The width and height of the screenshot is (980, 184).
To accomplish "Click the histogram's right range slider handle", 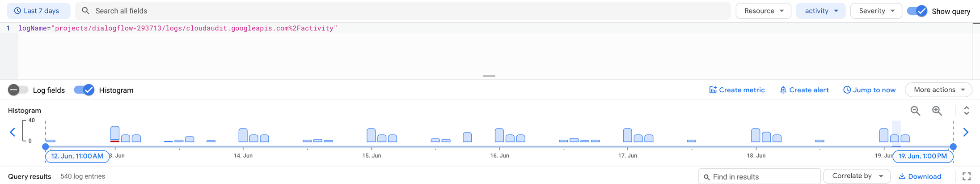I will (x=953, y=146).
